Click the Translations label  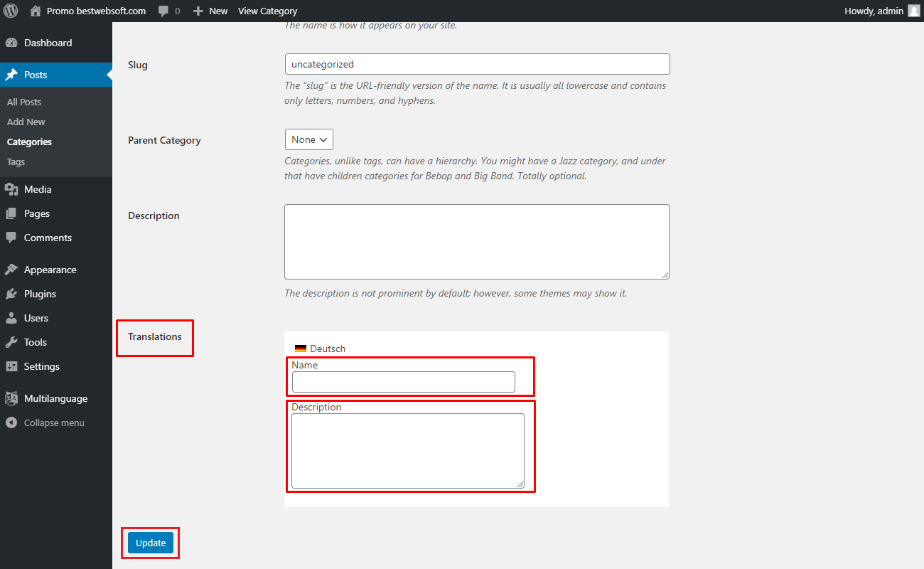[x=155, y=336]
